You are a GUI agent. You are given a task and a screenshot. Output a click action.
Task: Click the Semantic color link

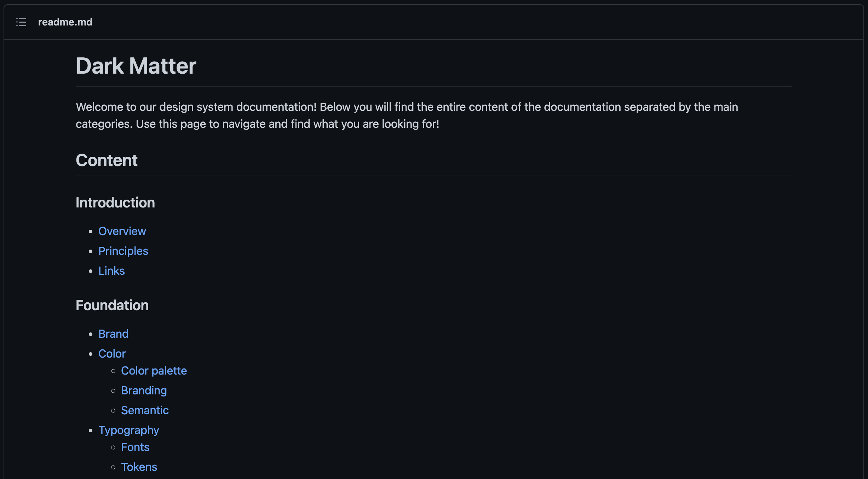click(x=144, y=410)
